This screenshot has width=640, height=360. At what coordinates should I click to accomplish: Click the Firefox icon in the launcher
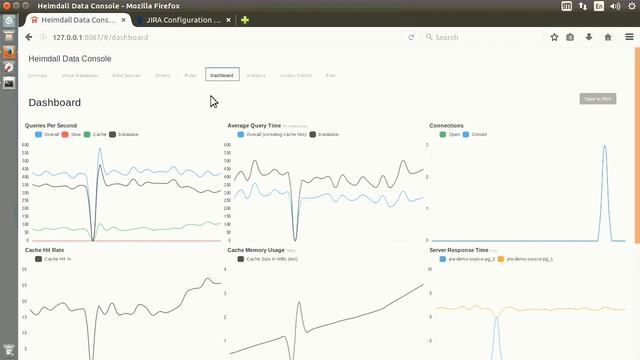tap(9, 52)
